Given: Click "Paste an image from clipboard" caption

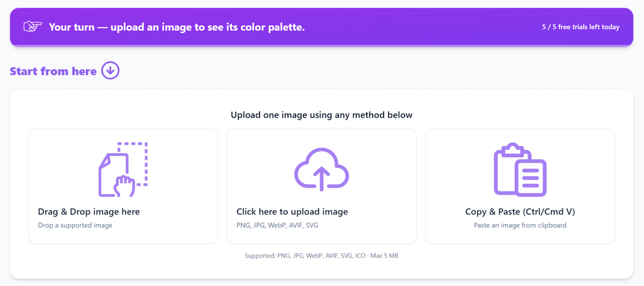Looking at the screenshot, I should (520, 225).
